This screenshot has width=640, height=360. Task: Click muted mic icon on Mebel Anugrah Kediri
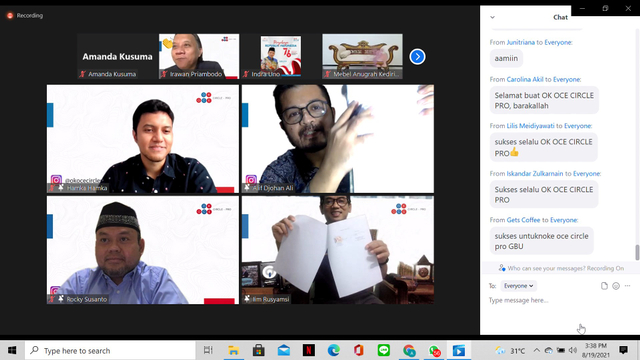(327, 74)
